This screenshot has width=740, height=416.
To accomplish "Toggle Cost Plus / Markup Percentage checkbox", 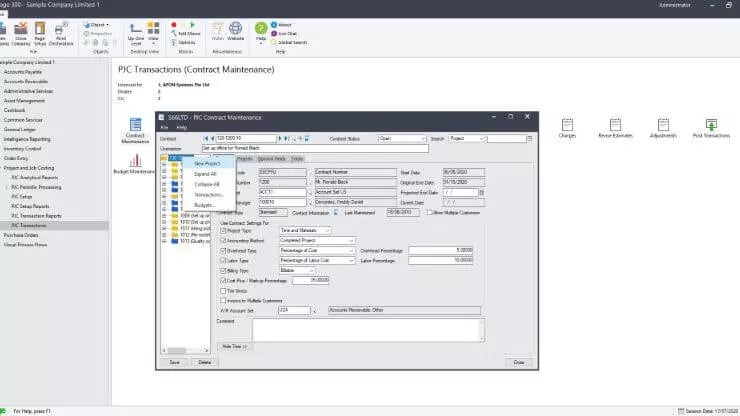I will [223, 280].
